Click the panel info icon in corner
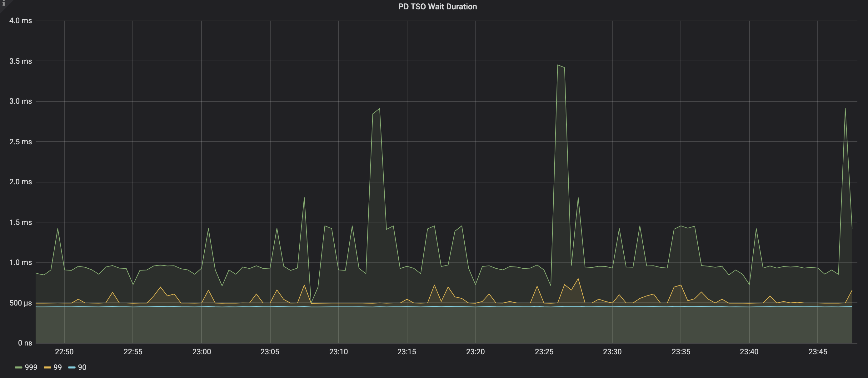Image resolution: width=868 pixels, height=378 pixels. pos(3,3)
